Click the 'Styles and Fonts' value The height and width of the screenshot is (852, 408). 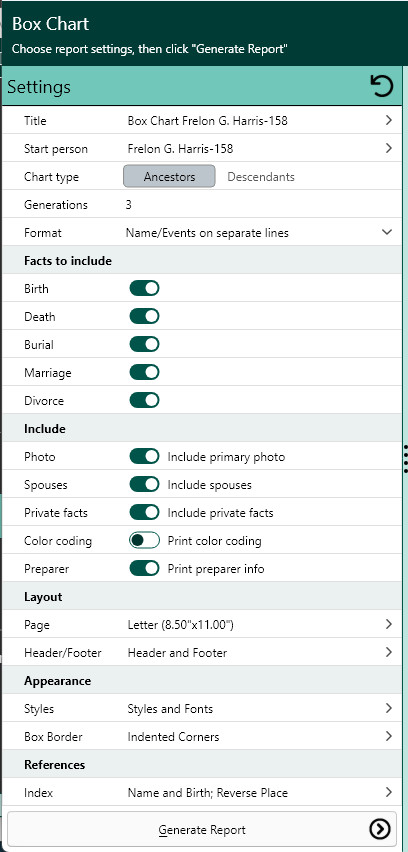click(x=170, y=709)
